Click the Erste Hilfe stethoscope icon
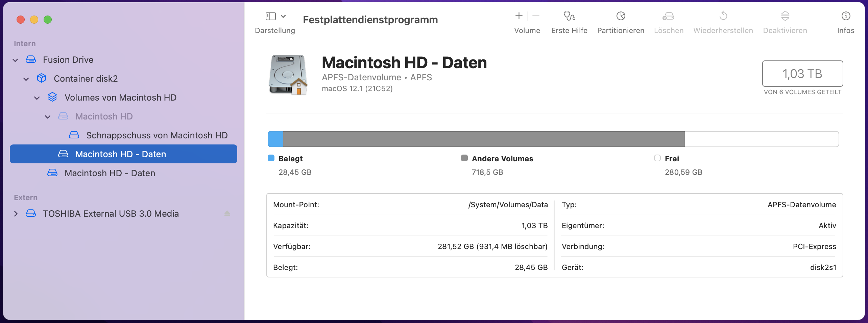Viewport: 868px width, 323px height. coord(569,16)
